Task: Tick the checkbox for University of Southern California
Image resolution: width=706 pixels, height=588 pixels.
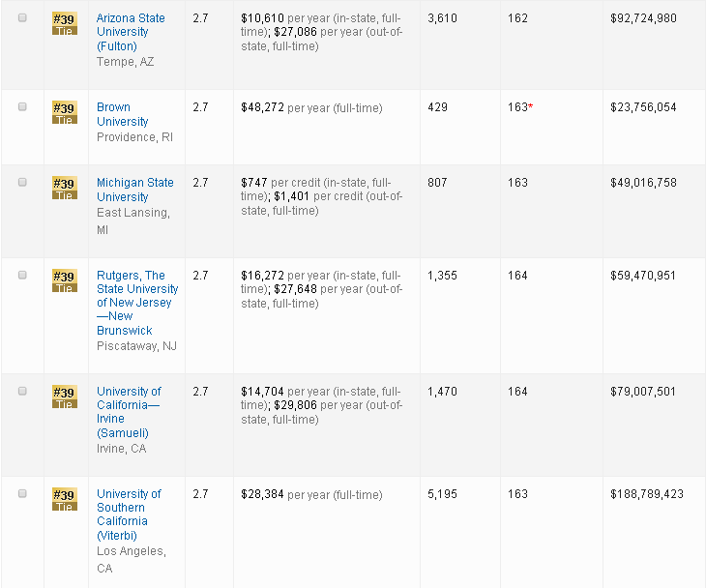Action: coord(22,494)
